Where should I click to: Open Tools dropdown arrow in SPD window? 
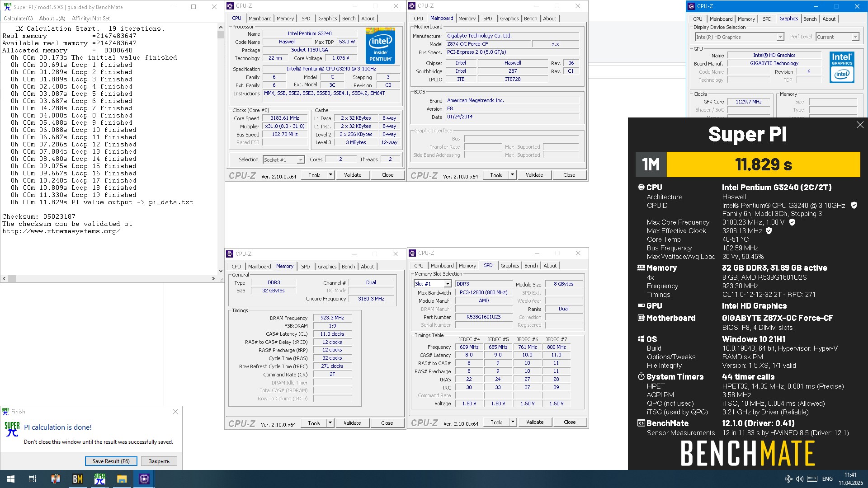[x=513, y=422]
